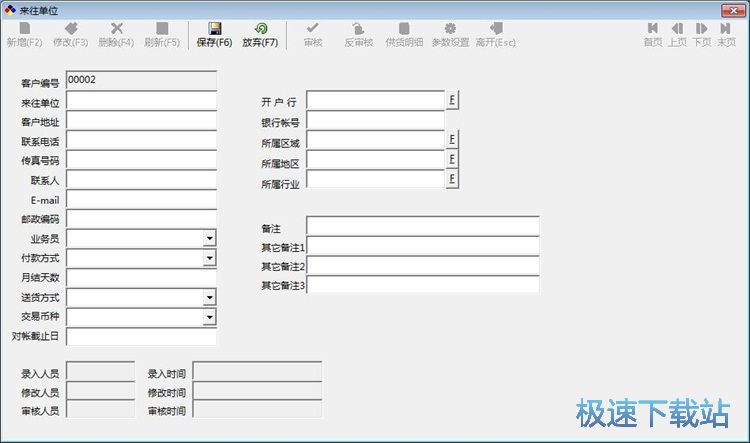Focus the 邮政编码 input field
The image size is (750, 443).
141,219
